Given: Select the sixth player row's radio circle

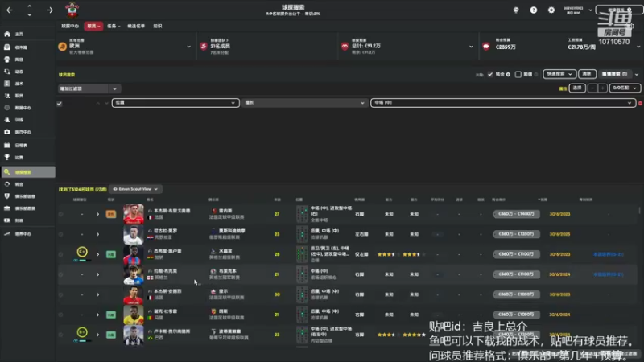Looking at the screenshot, I should click(61, 315).
